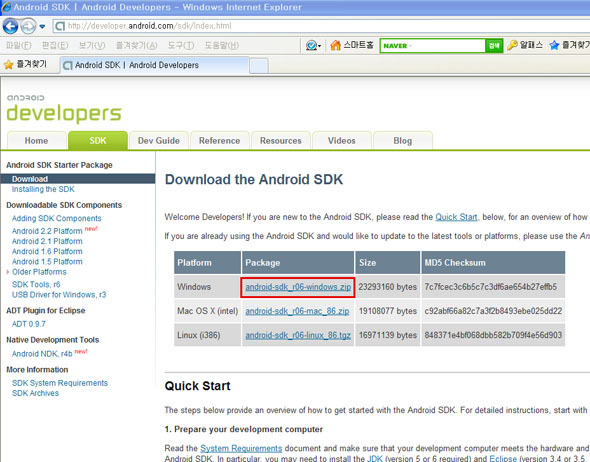Open the 편집(E) menu
The image size is (590, 462).
coord(55,46)
